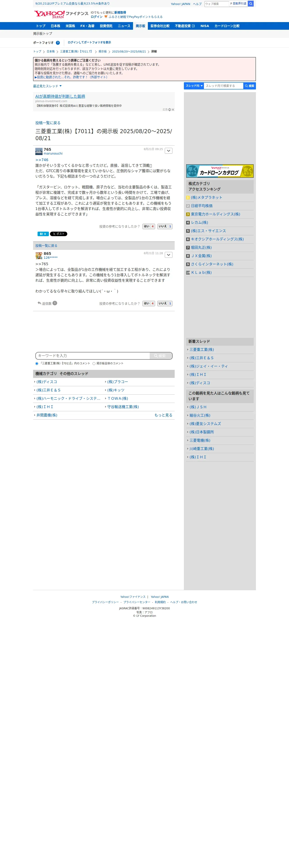The image size is (289, 868).
Task: Share post with Hatena B! button
Action: click(x=43, y=234)
